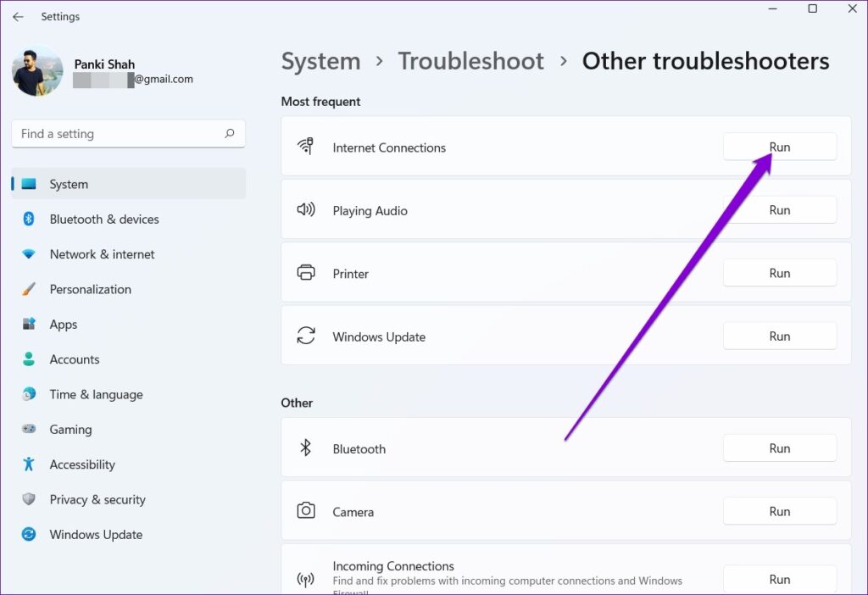Image resolution: width=868 pixels, height=595 pixels.
Task: Click the refresh icon beside Windows Update troubleshooter
Action: click(x=307, y=336)
